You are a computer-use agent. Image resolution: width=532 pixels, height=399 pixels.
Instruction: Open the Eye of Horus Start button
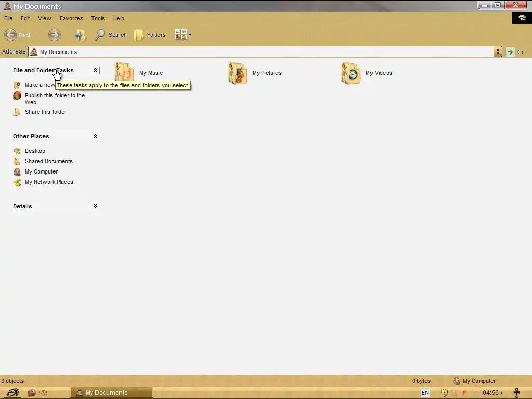click(x=13, y=393)
